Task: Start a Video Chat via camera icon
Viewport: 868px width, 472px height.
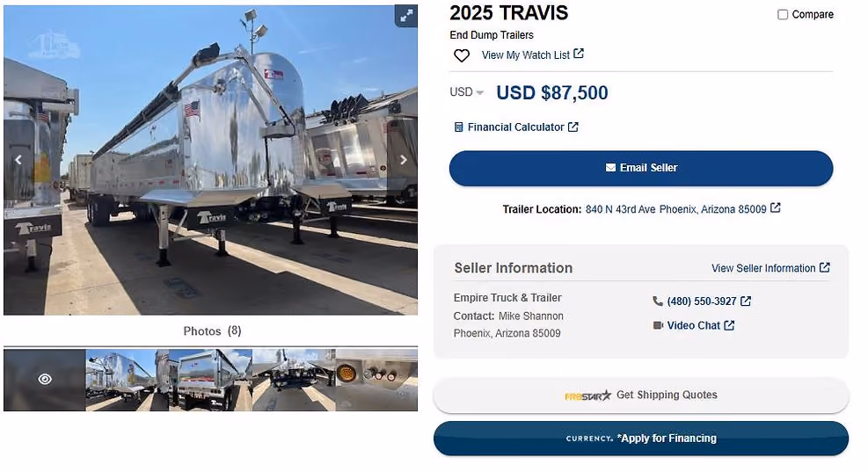Action: click(x=658, y=325)
